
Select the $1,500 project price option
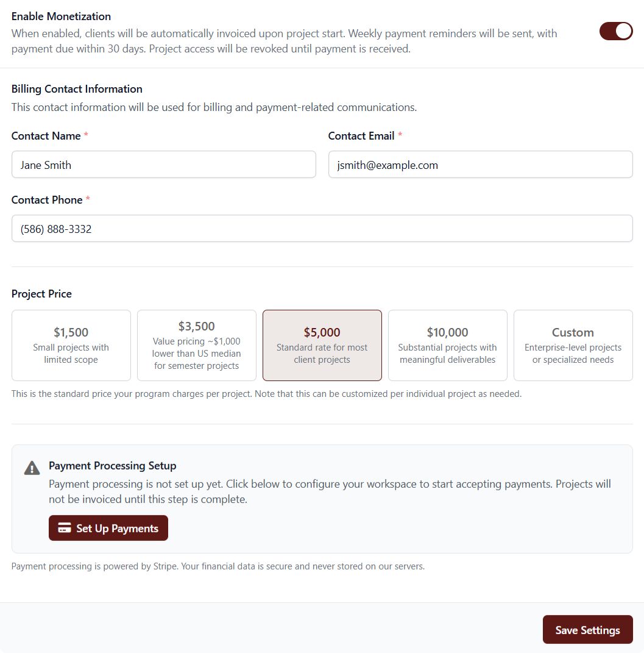point(71,345)
